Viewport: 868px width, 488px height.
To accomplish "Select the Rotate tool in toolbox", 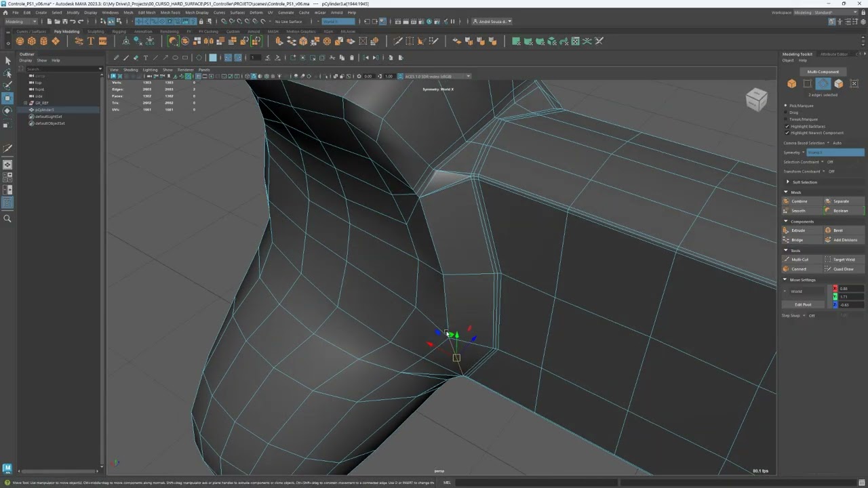I will 7,110.
